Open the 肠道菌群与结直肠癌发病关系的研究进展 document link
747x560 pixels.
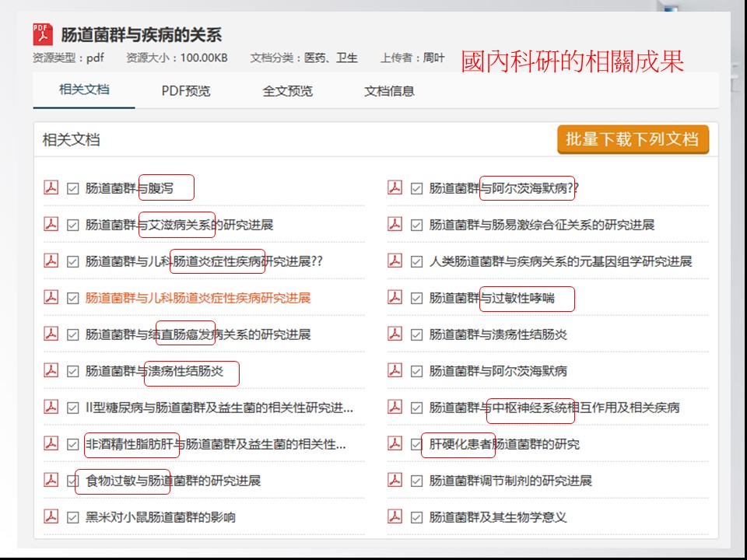(x=198, y=334)
